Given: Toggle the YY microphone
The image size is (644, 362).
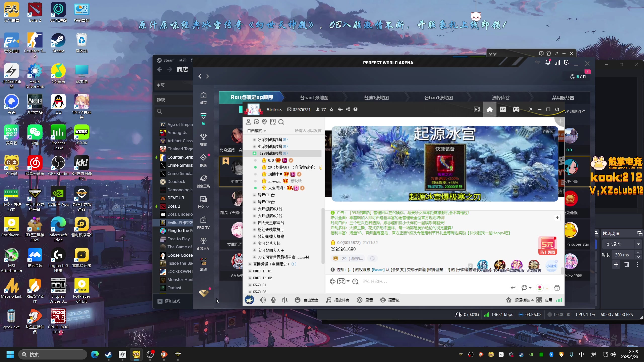Looking at the screenshot, I should pyautogui.click(x=273, y=300).
